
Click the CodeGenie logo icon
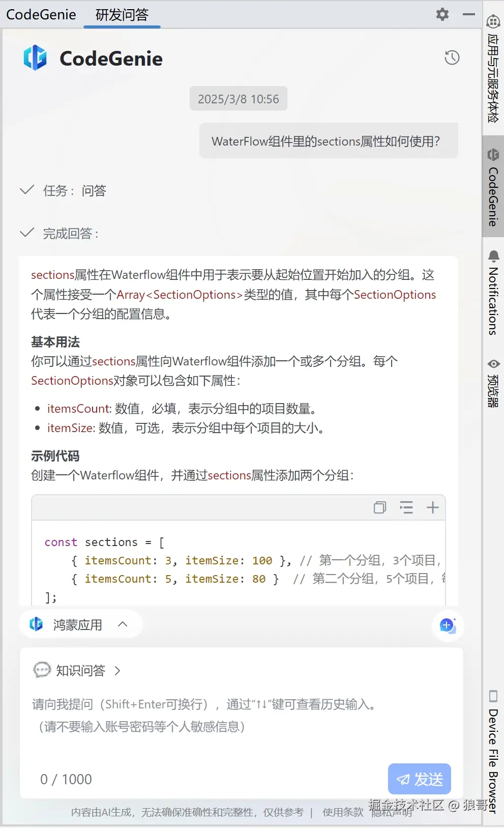tap(35, 58)
